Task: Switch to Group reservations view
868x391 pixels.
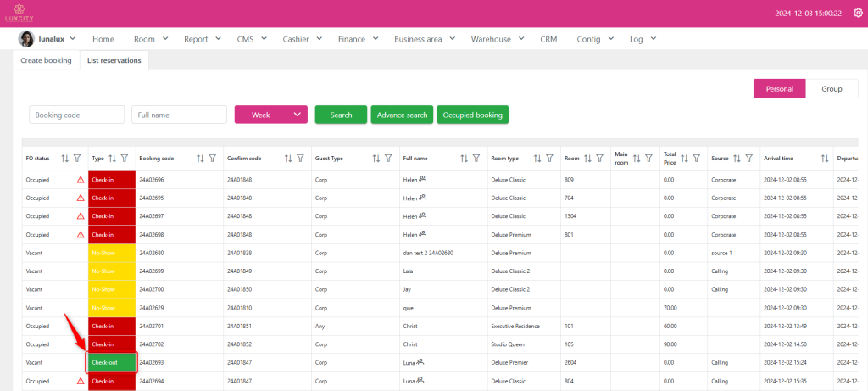Action: (832, 89)
